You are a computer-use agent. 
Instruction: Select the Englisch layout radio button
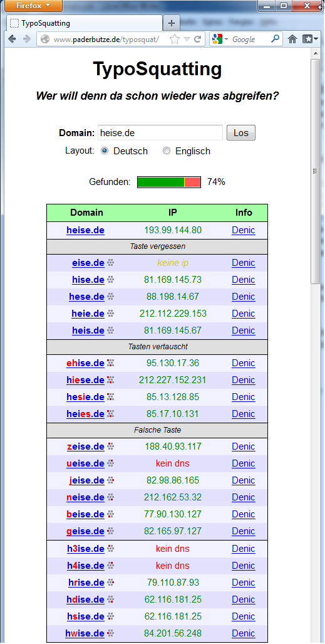(x=166, y=150)
